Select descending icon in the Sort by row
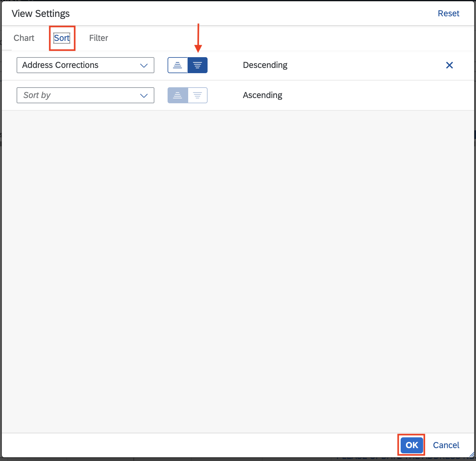 [197, 95]
